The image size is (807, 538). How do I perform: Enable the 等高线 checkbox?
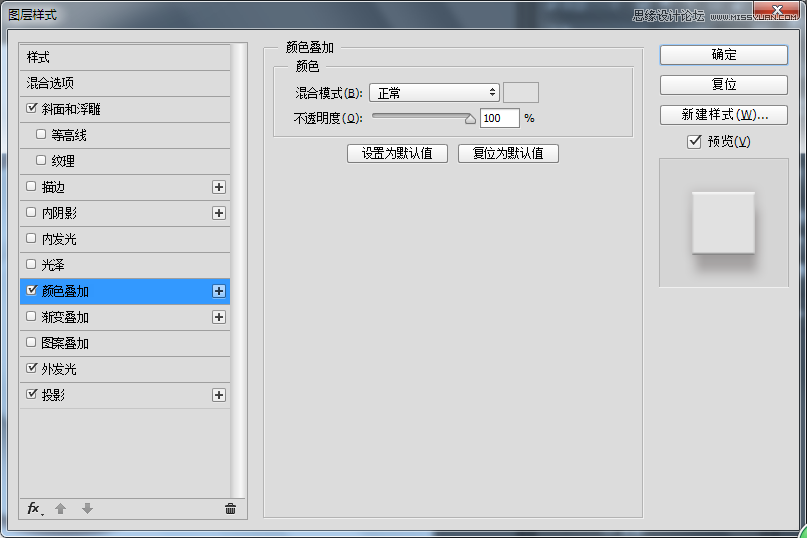coord(41,134)
